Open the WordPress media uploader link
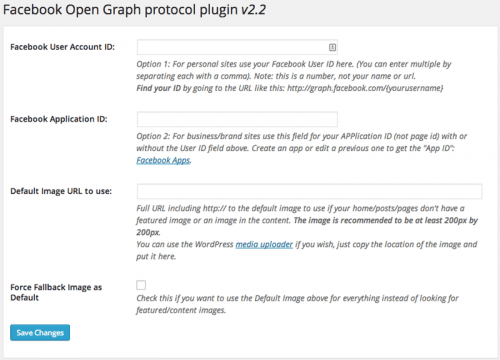Screen dimensions: 500x360 tap(264, 244)
